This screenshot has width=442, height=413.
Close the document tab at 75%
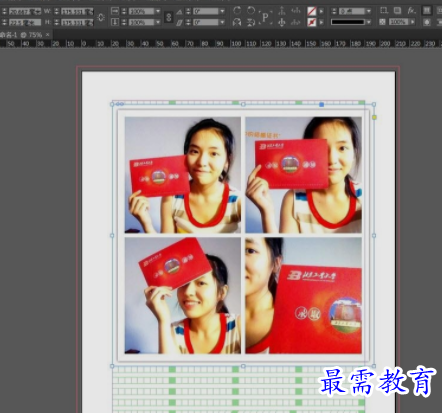click(x=48, y=34)
